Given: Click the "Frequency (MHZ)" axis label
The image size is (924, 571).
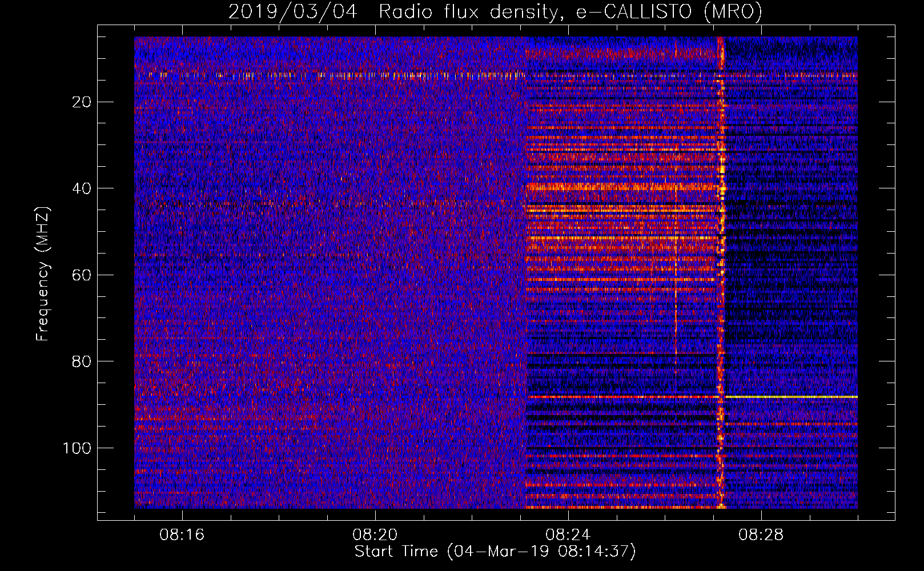Looking at the screenshot, I should tap(43, 274).
